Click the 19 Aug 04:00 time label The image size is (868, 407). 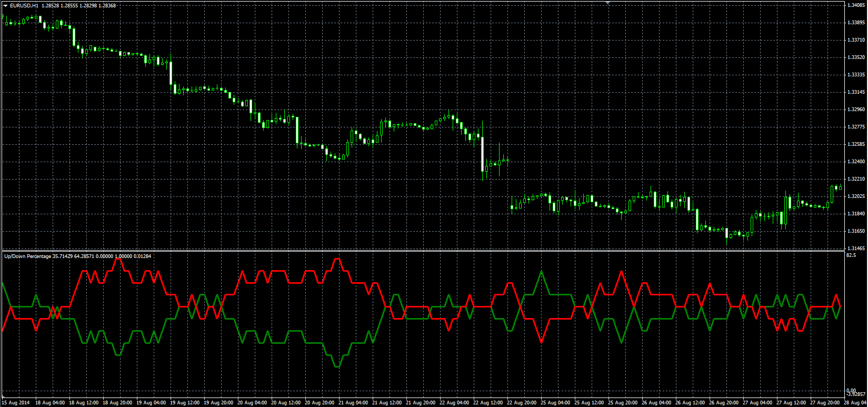pyautogui.click(x=151, y=403)
